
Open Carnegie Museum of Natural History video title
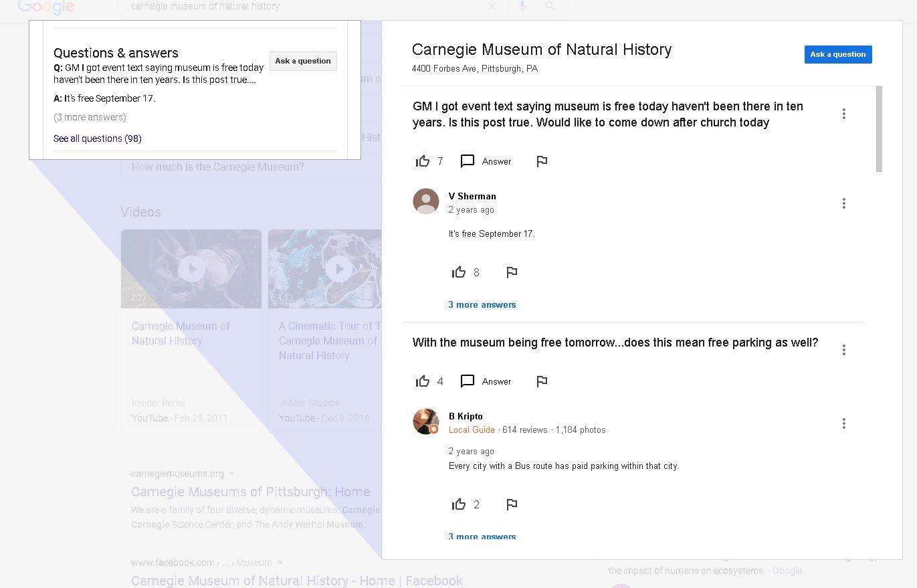181,333
